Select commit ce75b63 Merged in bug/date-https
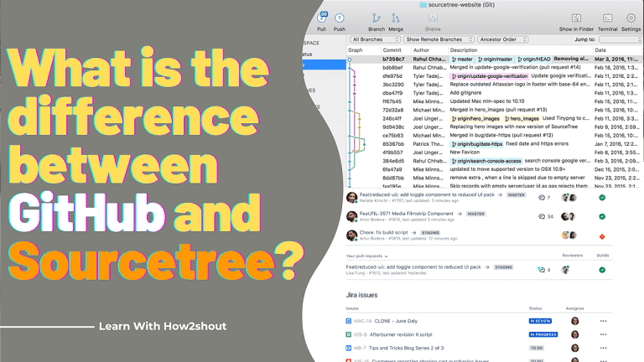 click(495, 136)
